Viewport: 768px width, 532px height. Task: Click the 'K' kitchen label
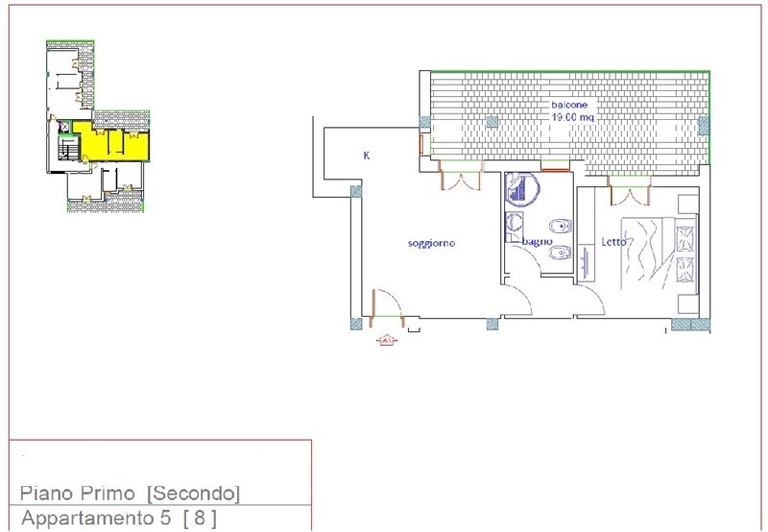(366, 155)
